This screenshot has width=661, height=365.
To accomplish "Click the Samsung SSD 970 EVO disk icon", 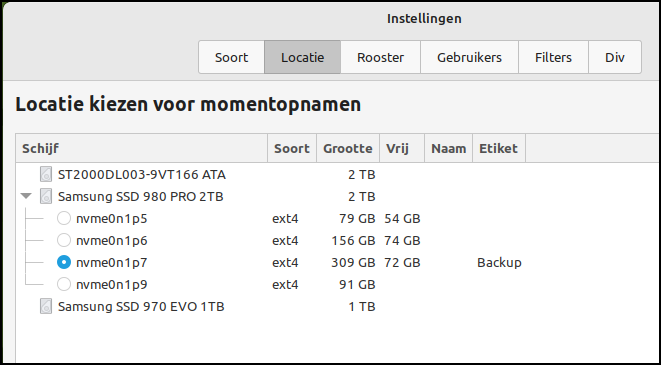I will pos(46,306).
